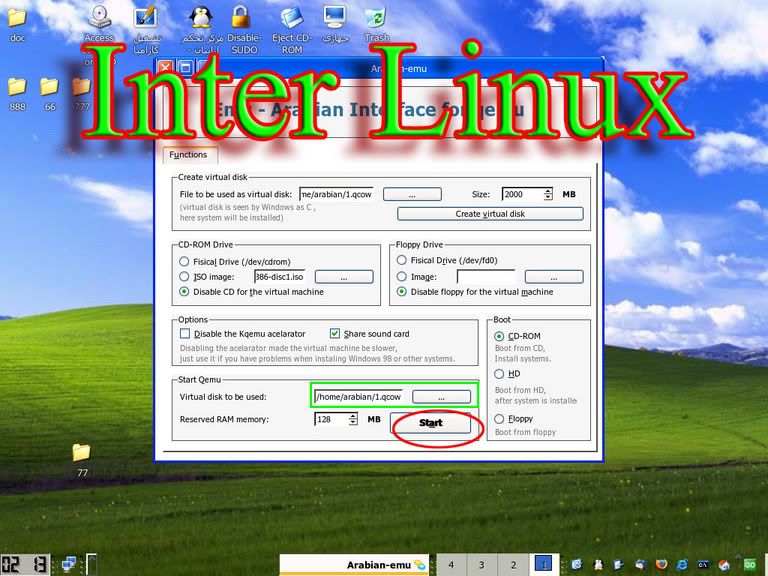Image resolution: width=768 pixels, height=576 pixels.
Task: Switch to virtual desktop 1 in pager
Action: tap(544, 565)
